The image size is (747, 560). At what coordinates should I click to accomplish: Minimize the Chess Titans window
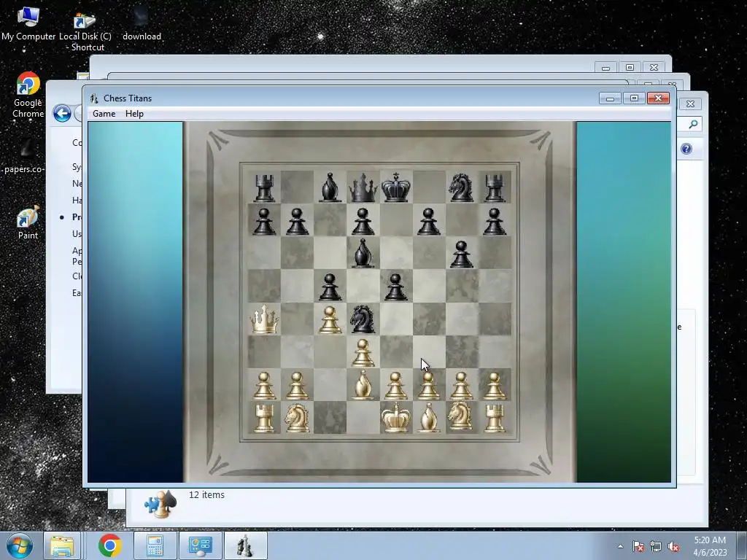(x=610, y=98)
